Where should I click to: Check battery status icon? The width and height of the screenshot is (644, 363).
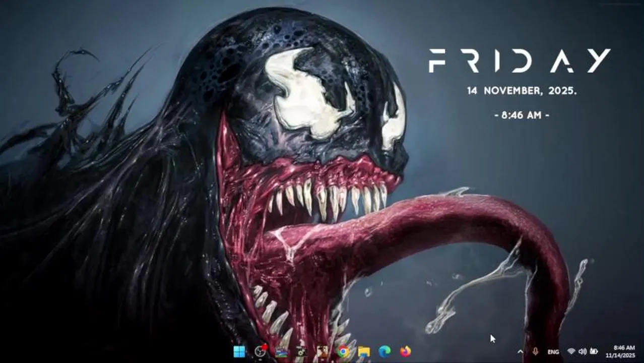594,351
